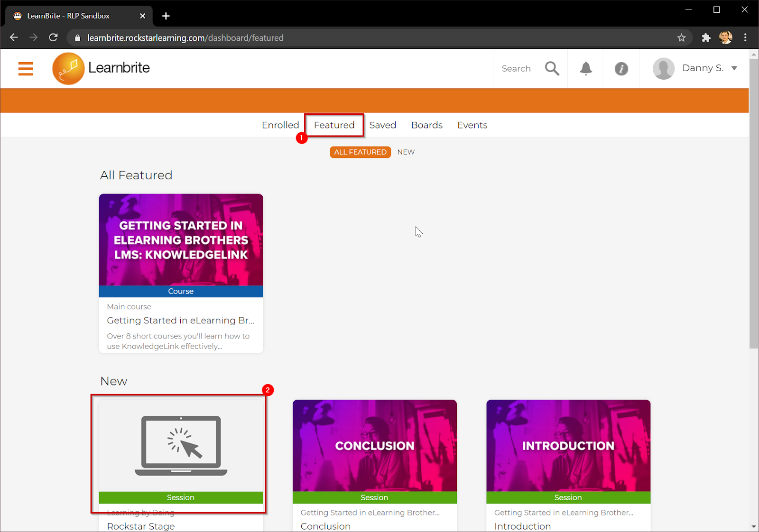Switch to the Enrolled tab
This screenshot has width=759, height=532.
[x=280, y=125]
